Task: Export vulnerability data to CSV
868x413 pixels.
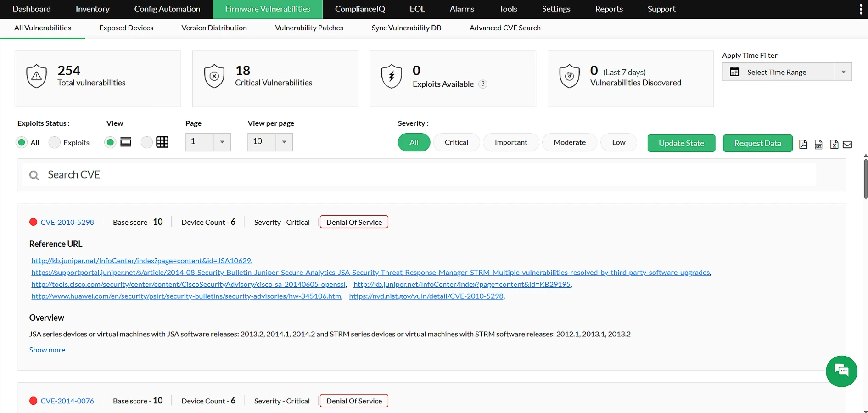Action: pos(818,144)
